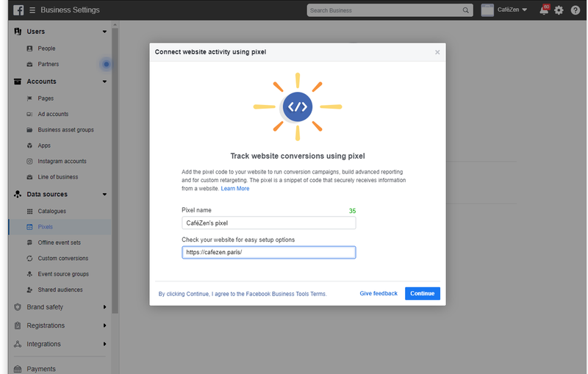Select Offline event sets item

click(60, 242)
